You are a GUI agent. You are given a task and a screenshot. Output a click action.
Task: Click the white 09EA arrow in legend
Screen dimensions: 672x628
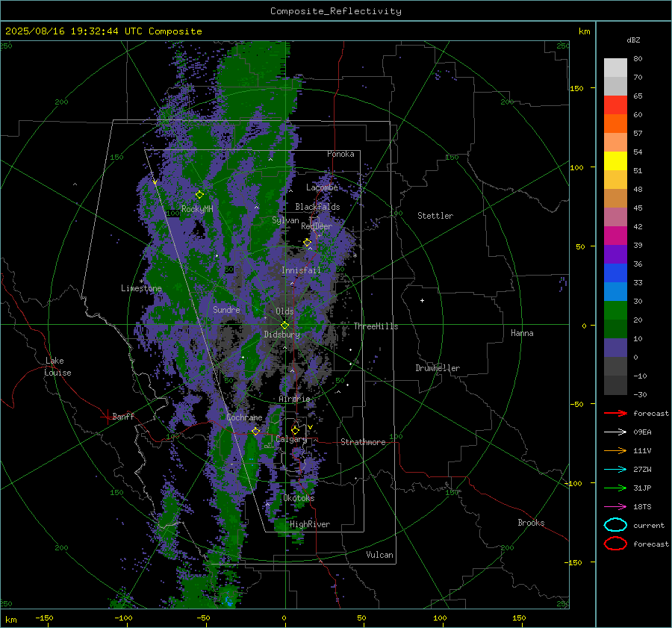[x=615, y=432]
